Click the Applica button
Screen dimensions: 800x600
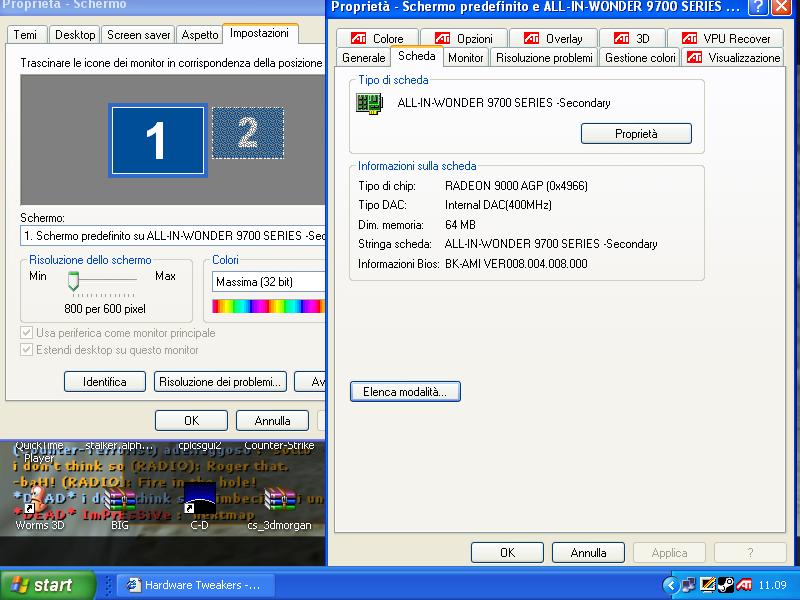tap(669, 553)
